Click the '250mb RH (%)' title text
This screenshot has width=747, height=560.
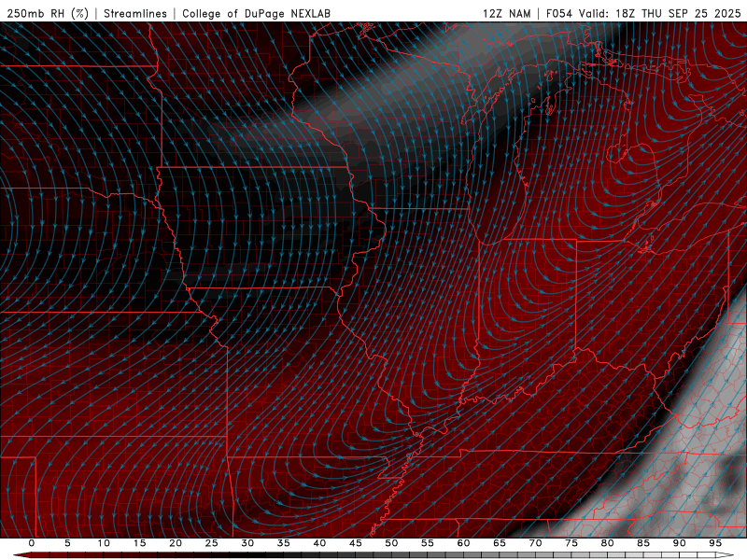(x=48, y=13)
